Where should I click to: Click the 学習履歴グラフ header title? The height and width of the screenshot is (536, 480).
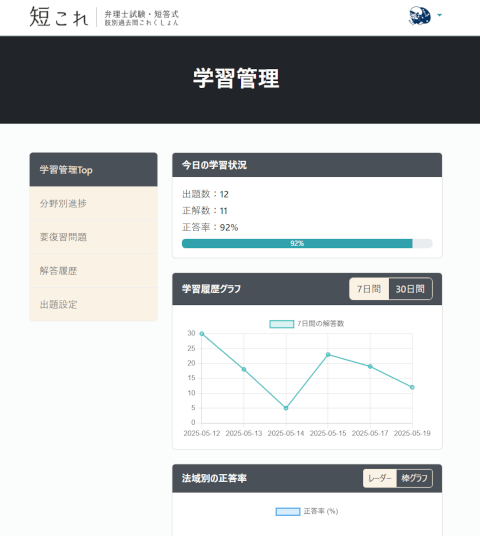(x=211, y=289)
